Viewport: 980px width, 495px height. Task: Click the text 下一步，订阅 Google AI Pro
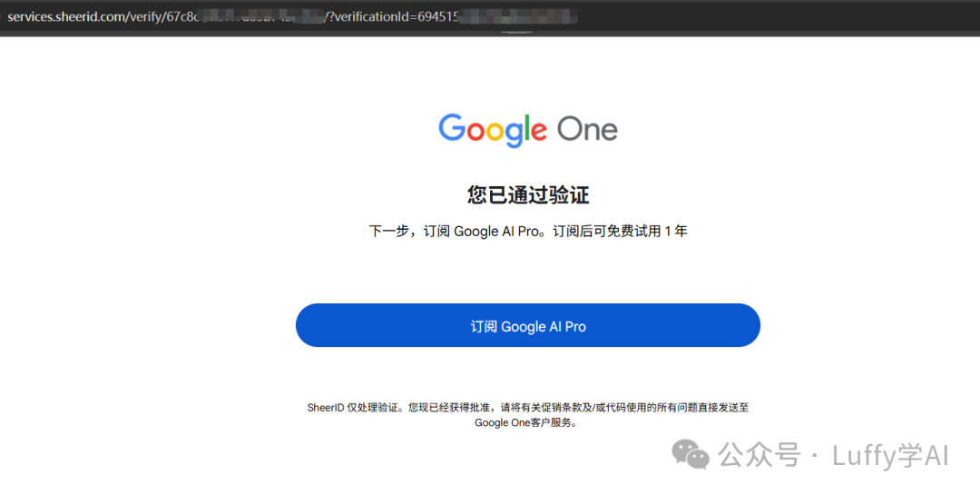tap(455, 232)
